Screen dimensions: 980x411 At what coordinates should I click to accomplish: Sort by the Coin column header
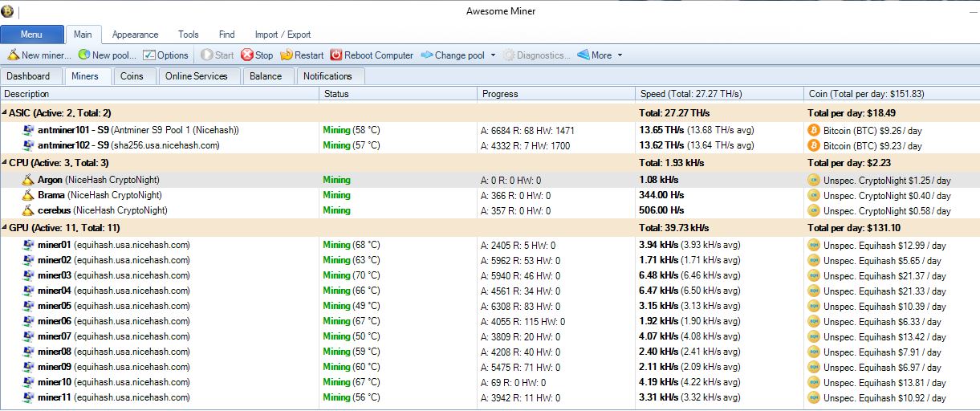892,94
